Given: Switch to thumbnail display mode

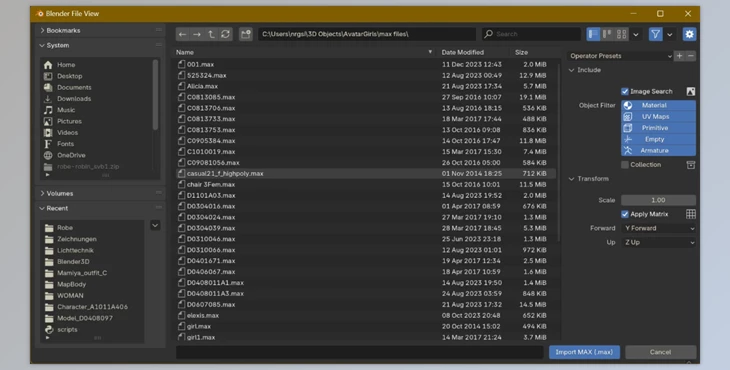Looking at the screenshot, I should (622, 34).
